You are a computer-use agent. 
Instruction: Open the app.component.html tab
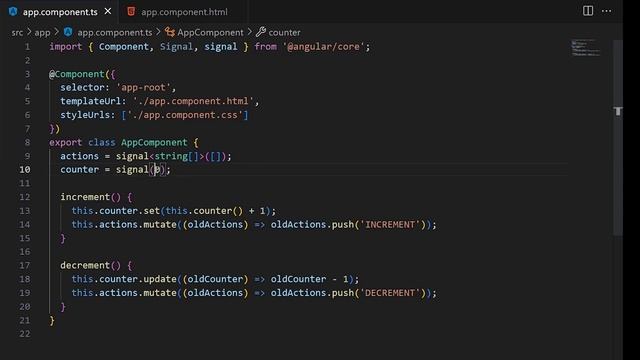(184, 12)
